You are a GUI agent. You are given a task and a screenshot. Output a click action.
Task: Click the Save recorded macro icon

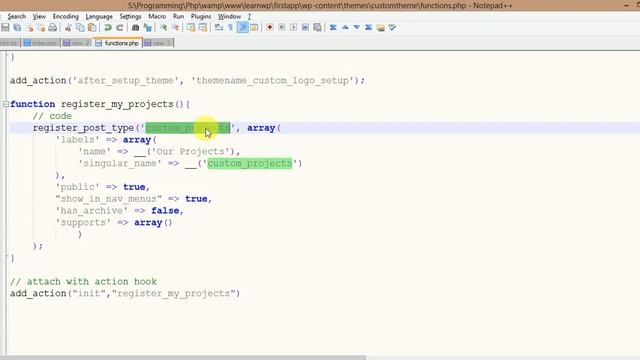click(x=317, y=27)
